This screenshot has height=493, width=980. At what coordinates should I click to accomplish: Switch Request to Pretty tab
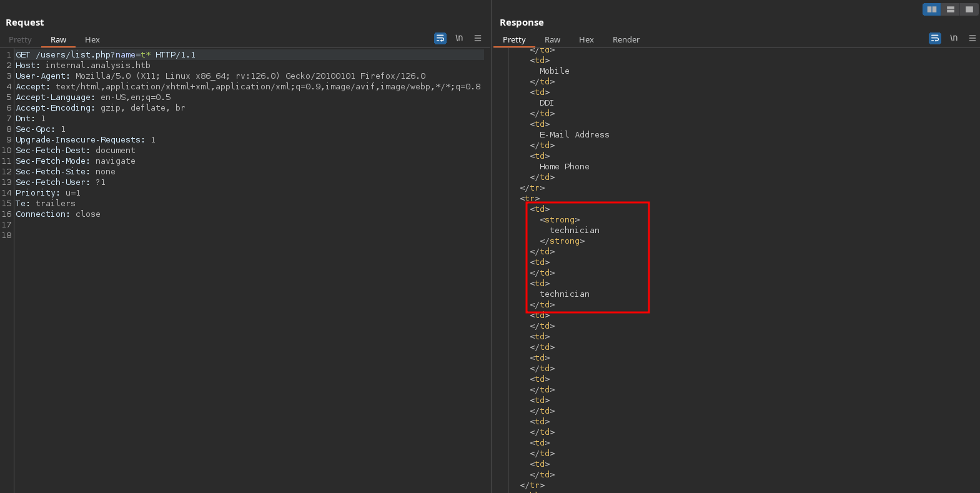tap(20, 39)
